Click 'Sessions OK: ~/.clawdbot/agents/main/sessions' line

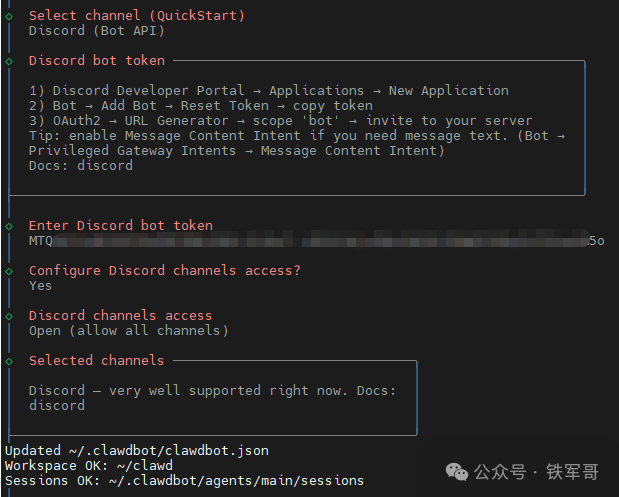tap(184, 481)
